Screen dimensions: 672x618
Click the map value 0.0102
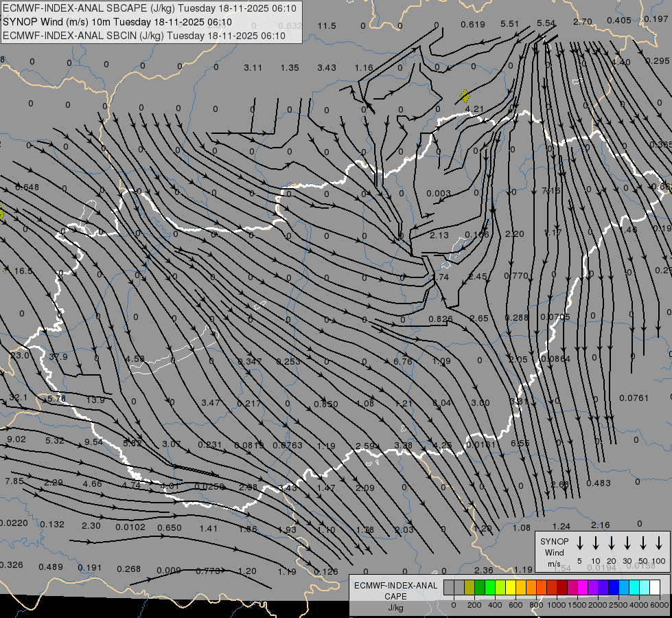point(130,527)
